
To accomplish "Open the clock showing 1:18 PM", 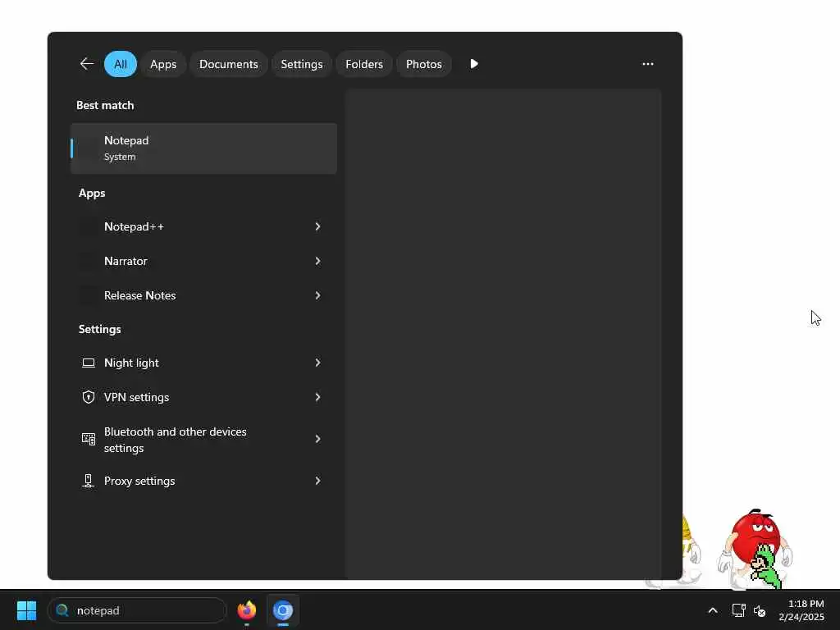I will point(801,610).
